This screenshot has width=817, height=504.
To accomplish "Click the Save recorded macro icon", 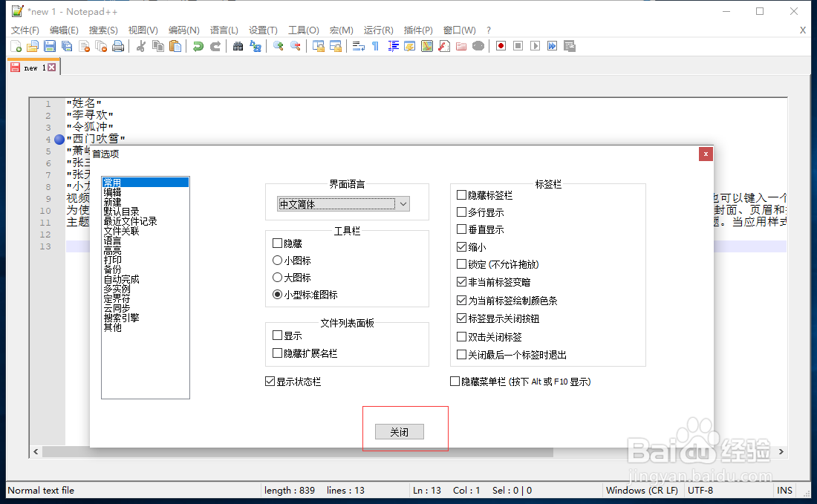I will 570,46.
